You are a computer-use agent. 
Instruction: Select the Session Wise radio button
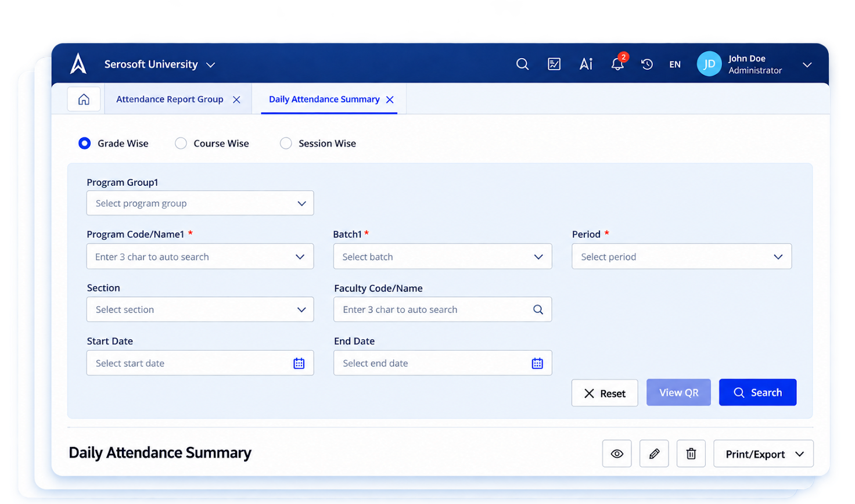click(286, 143)
